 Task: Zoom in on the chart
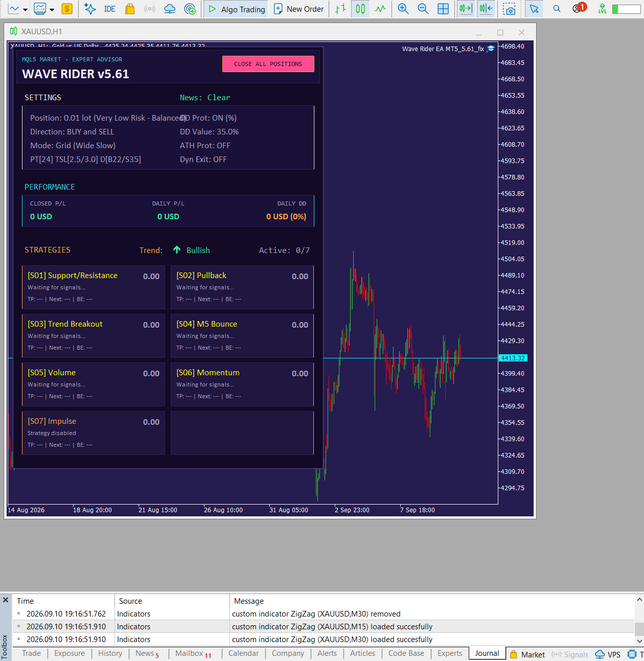[x=403, y=9]
